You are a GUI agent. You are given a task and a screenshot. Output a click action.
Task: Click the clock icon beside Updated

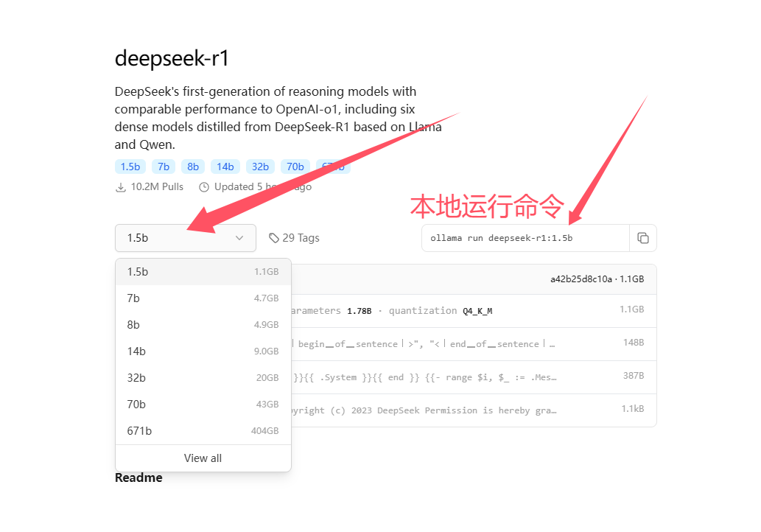click(204, 187)
